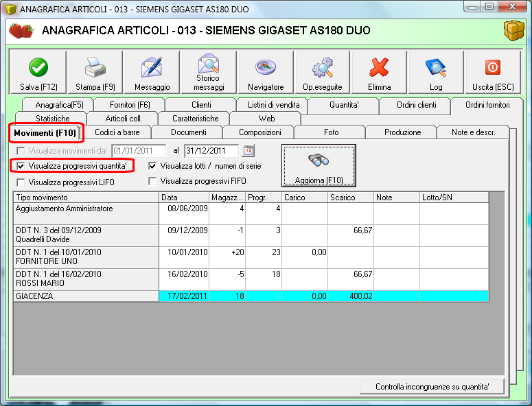This screenshot has width=532, height=406.
Task: Click Controlla incongruenze su quantita' button
Action: pyautogui.click(x=432, y=387)
